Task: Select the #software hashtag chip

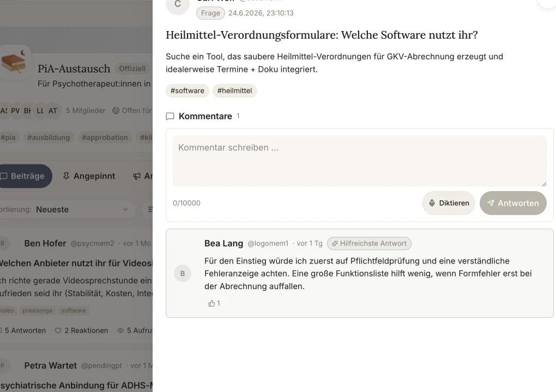Action: [x=187, y=91]
